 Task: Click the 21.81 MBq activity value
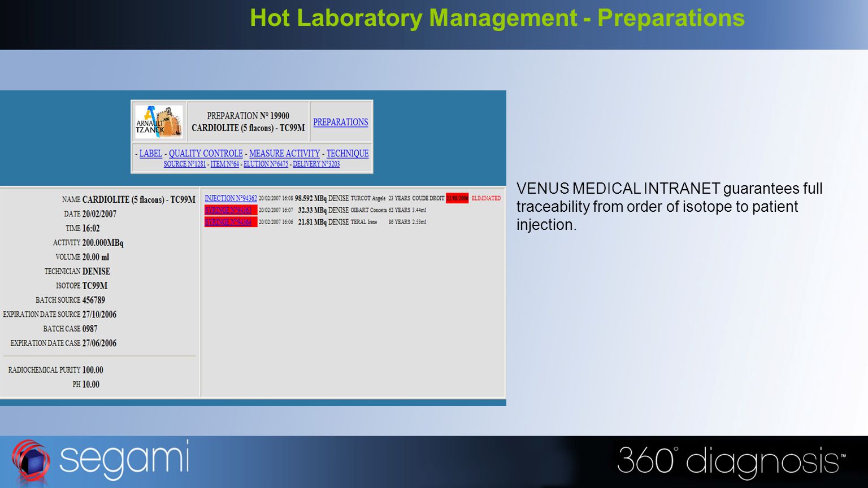[313, 222]
